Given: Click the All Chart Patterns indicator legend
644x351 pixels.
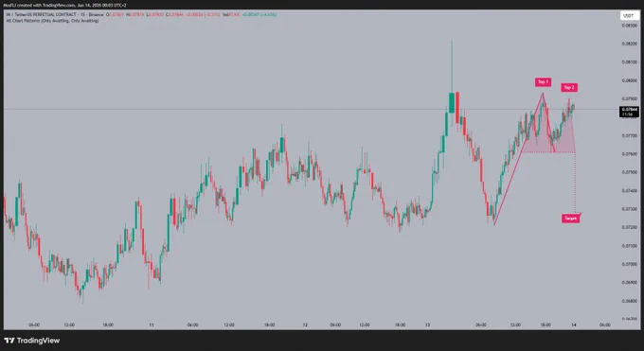Looking at the screenshot, I should [x=52, y=21].
